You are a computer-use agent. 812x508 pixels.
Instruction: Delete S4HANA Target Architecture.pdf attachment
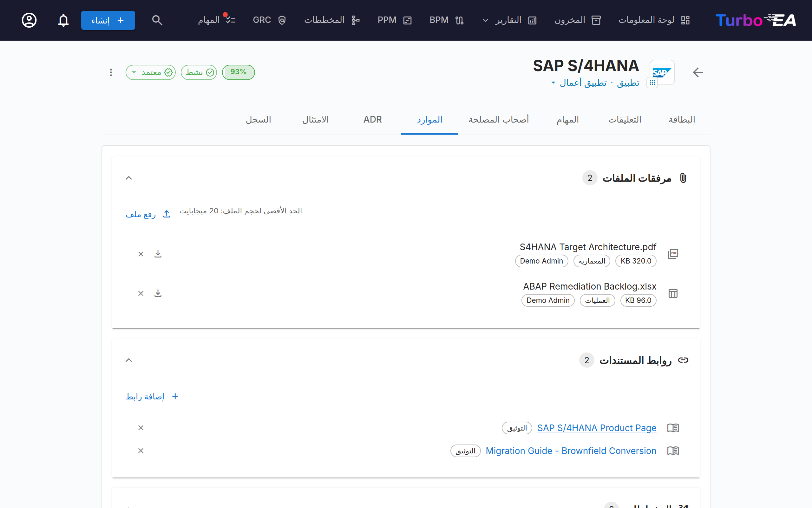click(141, 254)
